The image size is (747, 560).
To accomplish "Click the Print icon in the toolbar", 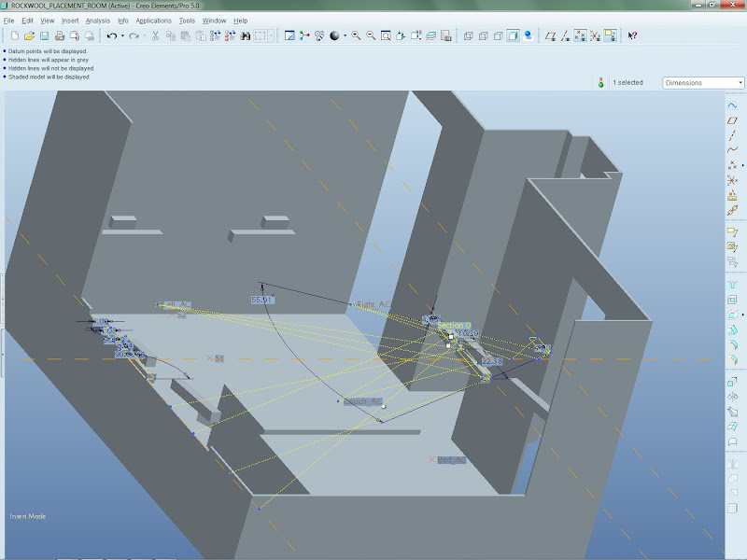I will tap(59, 35).
